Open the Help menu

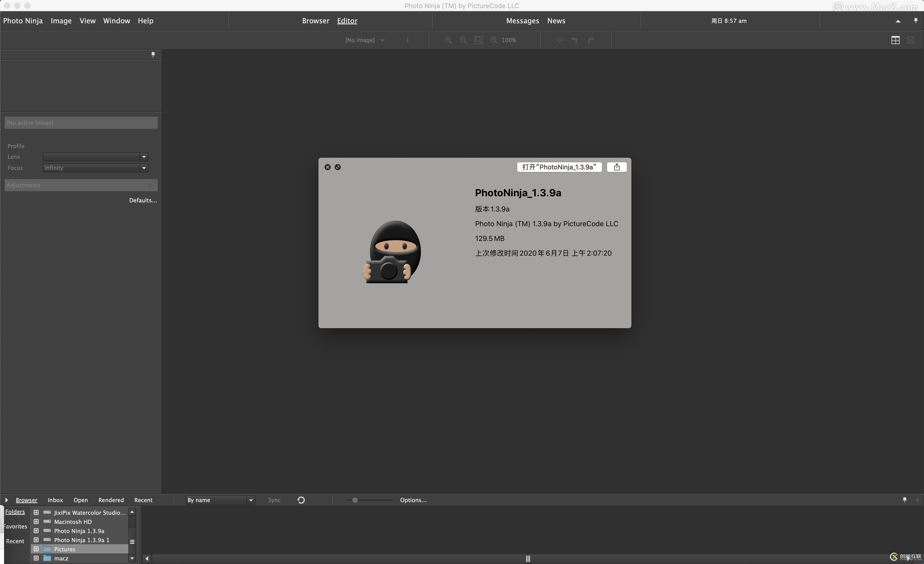tap(146, 21)
